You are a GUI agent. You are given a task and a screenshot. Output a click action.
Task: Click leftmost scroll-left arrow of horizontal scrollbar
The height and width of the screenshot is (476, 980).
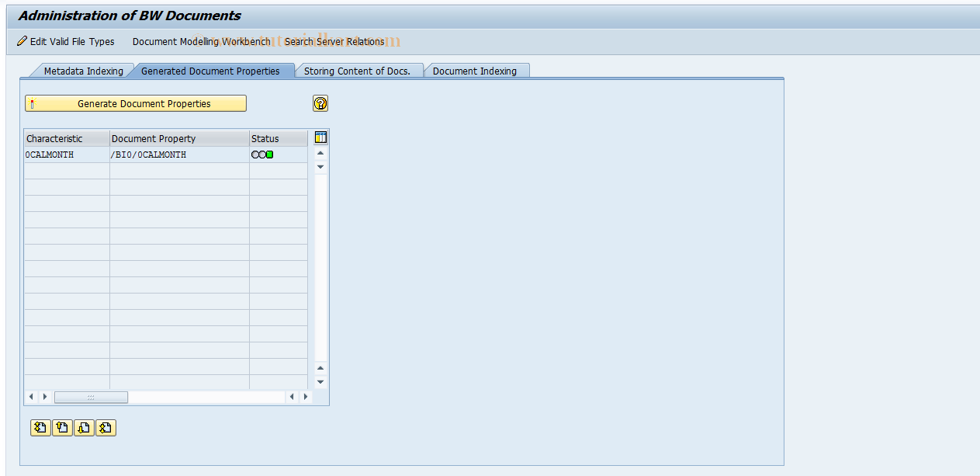point(31,397)
